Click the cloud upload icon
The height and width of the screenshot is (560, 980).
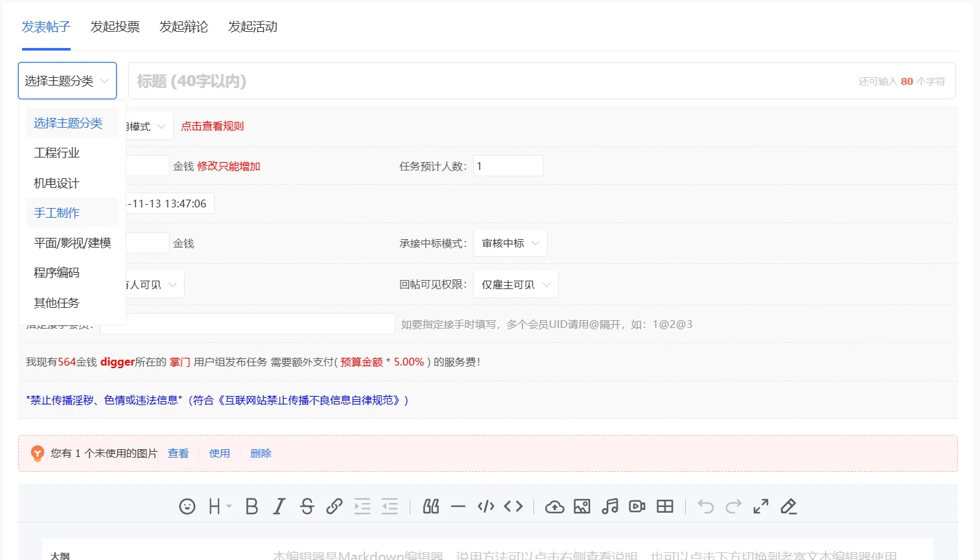[x=554, y=507]
